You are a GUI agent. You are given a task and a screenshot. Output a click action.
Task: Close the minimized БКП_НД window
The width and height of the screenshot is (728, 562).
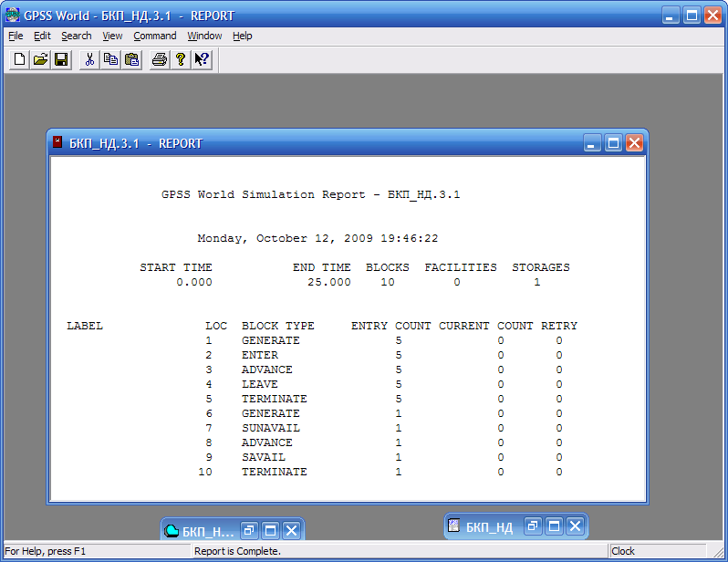tap(576, 526)
